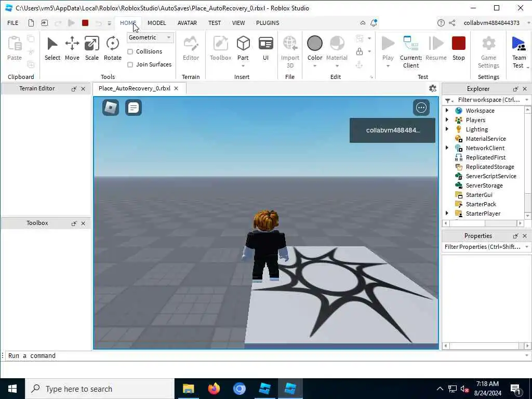
Task: Close the Terrain Editor panel
Action: 83,89
